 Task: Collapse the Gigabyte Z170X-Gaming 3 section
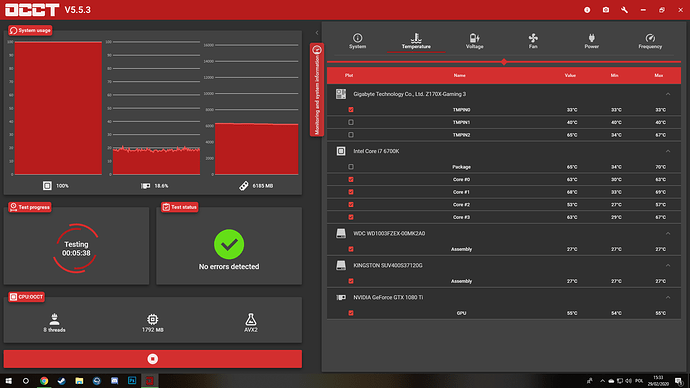point(668,94)
